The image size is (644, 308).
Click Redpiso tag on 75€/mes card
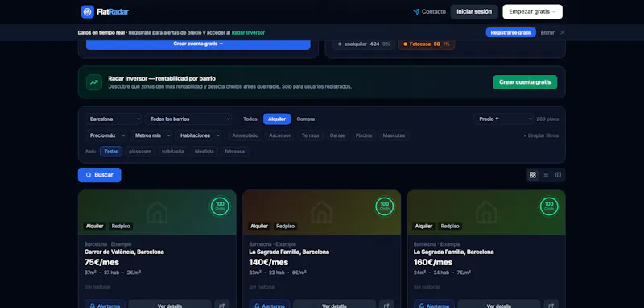click(122, 227)
